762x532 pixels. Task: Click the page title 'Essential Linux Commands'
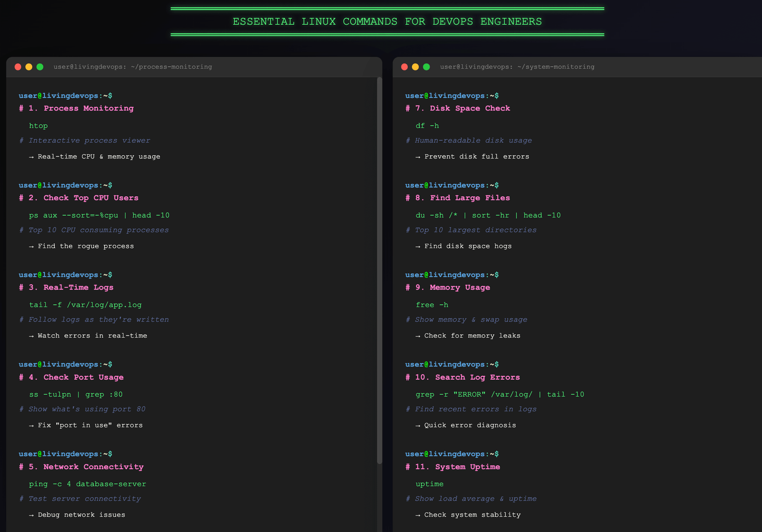(387, 21)
